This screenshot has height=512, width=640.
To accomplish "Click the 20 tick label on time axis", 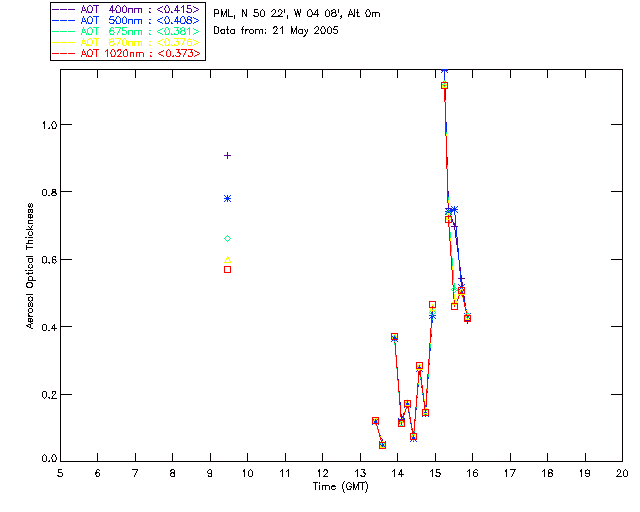I will coord(622,473).
